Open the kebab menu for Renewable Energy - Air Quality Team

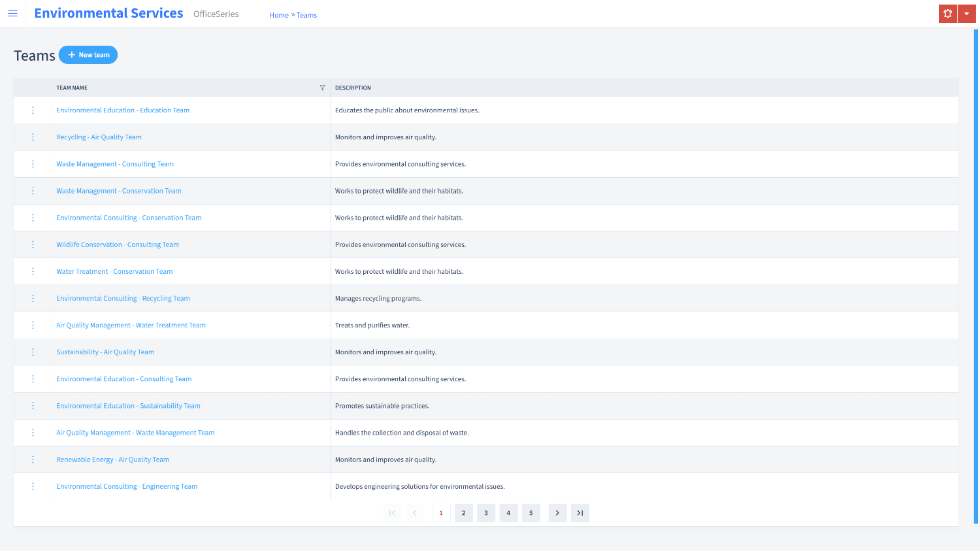(33, 459)
